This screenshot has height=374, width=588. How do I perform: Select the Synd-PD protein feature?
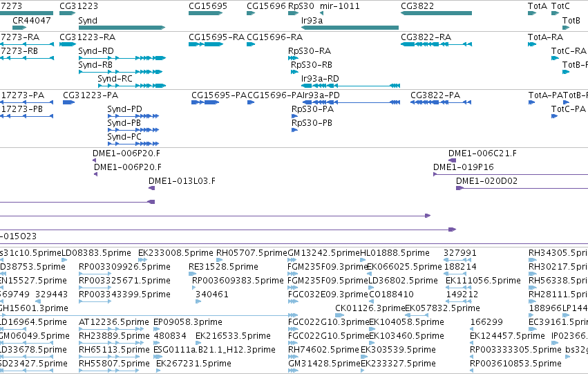click(133, 116)
